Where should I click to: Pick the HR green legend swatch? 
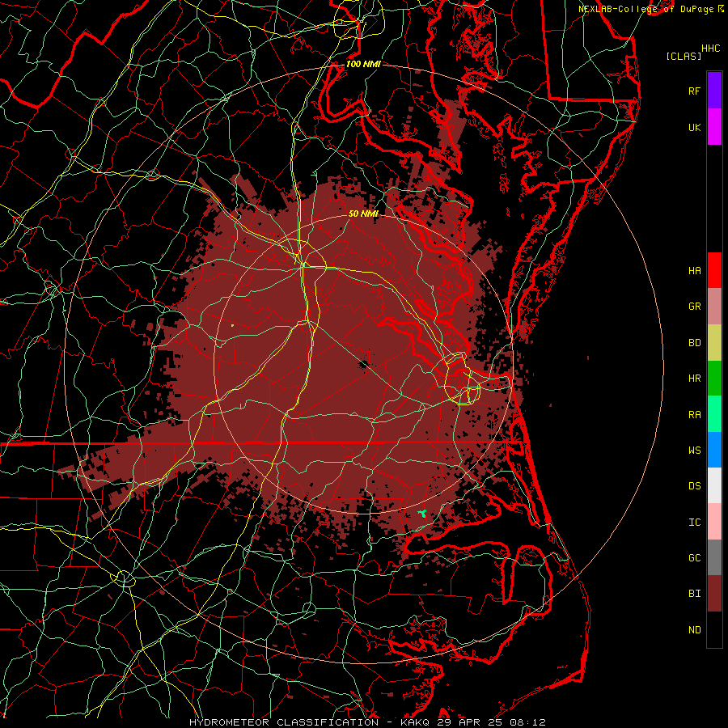pyautogui.click(x=714, y=378)
